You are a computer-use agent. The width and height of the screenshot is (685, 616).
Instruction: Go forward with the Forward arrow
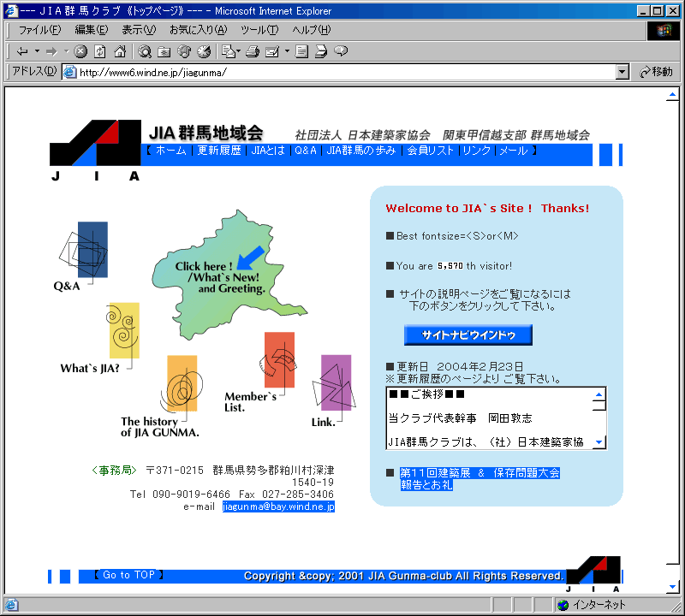click(x=51, y=51)
